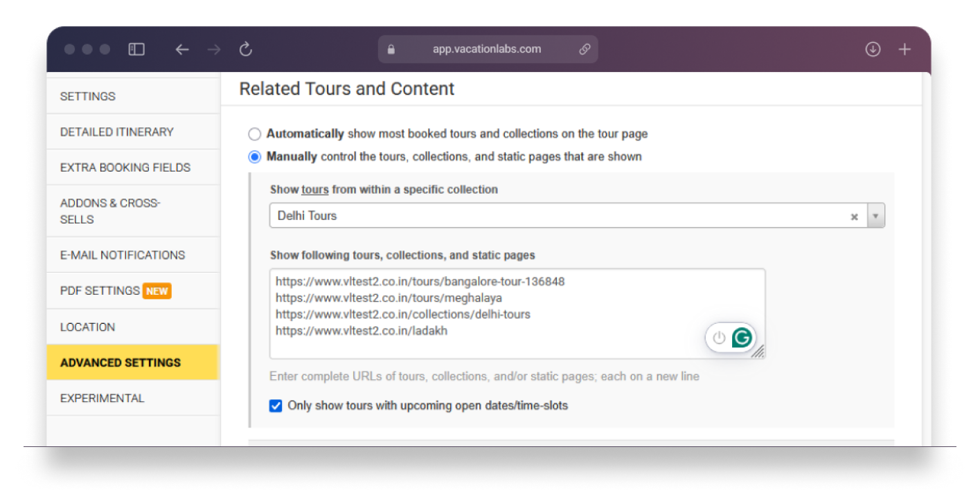The image size is (980, 492).
Task: Click the link icon in address bar
Action: pos(585,49)
